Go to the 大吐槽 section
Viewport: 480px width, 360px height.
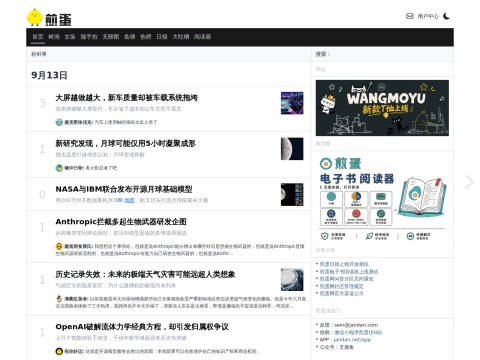tap(181, 37)
